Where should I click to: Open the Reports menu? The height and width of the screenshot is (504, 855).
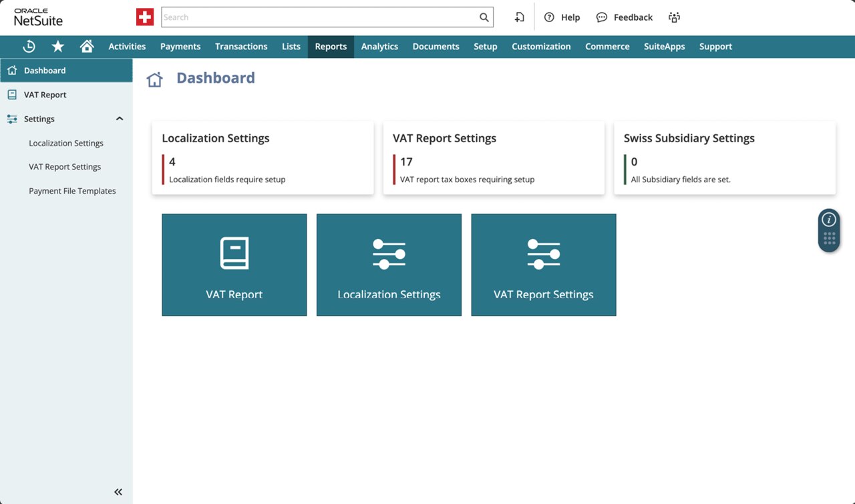point(331,46)
